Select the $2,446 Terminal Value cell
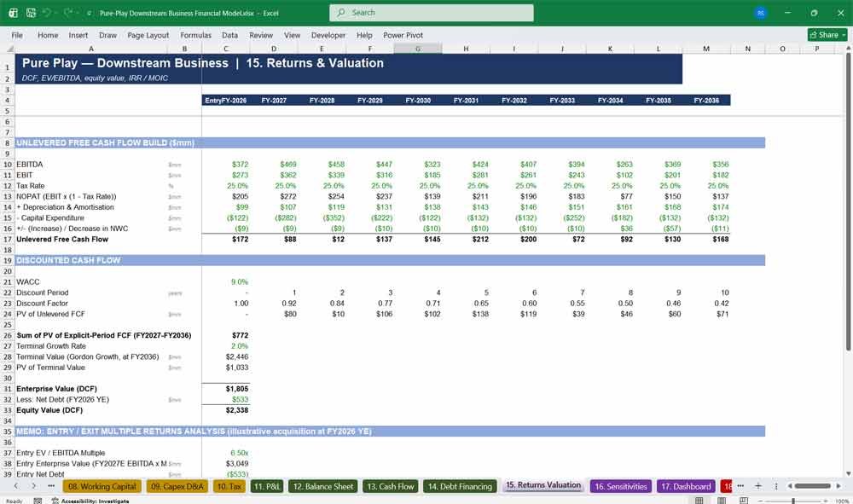 coord(225,356)
